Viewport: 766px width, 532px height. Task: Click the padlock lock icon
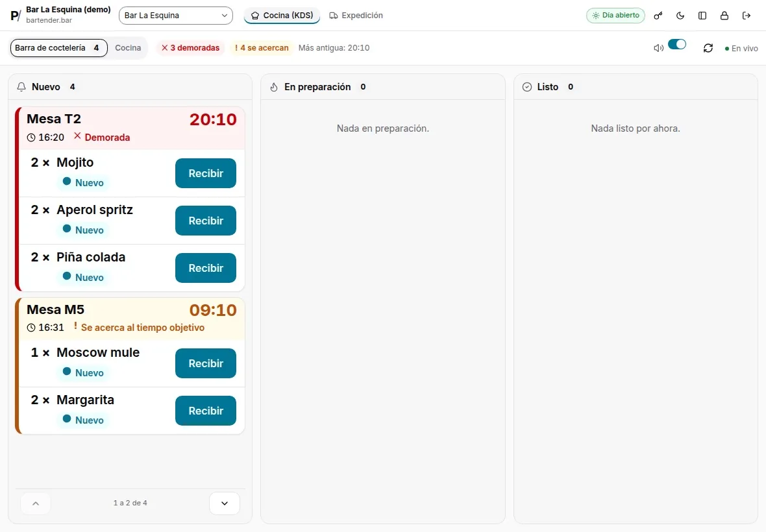[724, 16]
